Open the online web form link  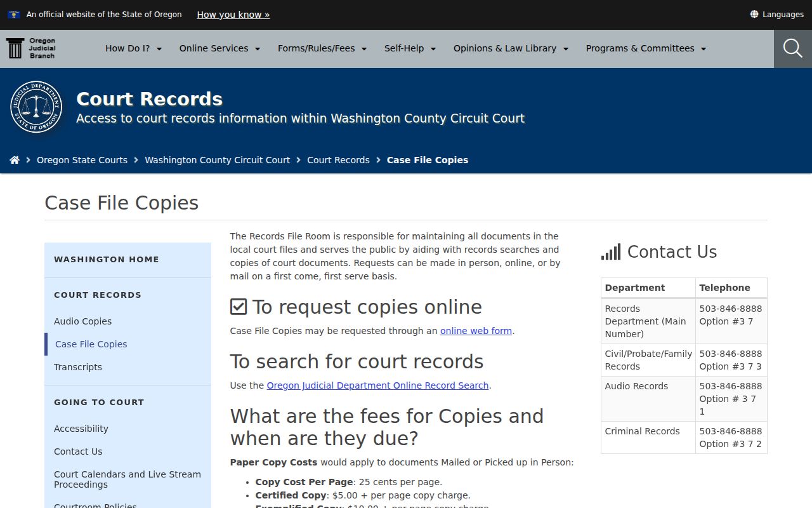[476, 331]
